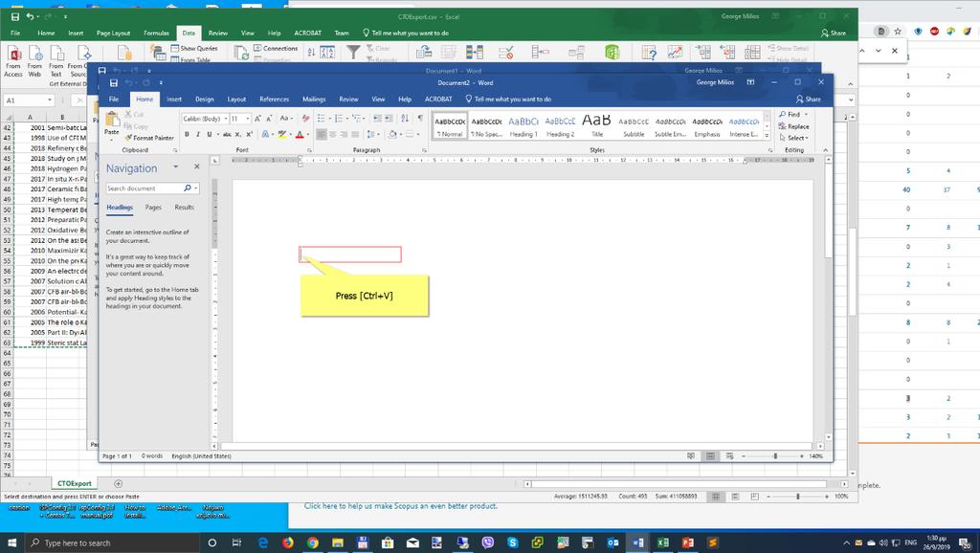Click the Sort icon in Word's Paragraph group

tap(405, 118)
